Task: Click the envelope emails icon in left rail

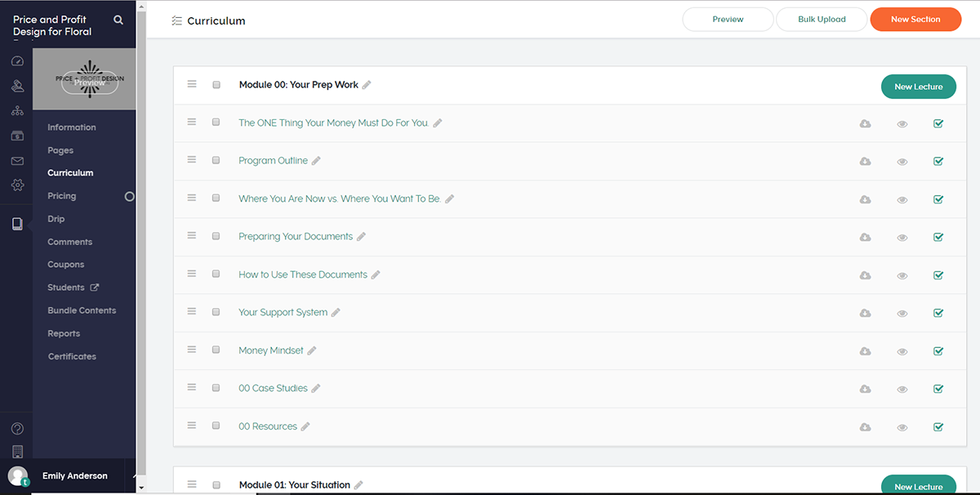Action: pos(17,161)
